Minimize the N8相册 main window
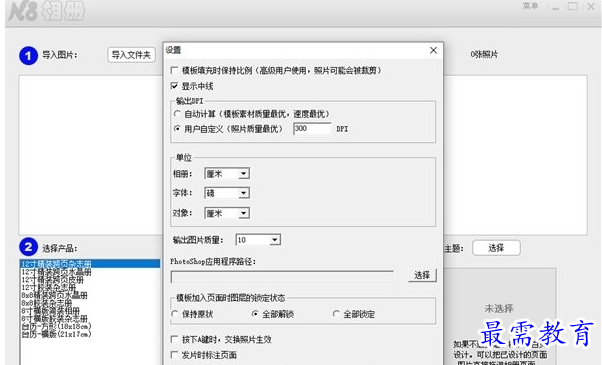This screenshot has width=602, height=365. click(555, 7)
